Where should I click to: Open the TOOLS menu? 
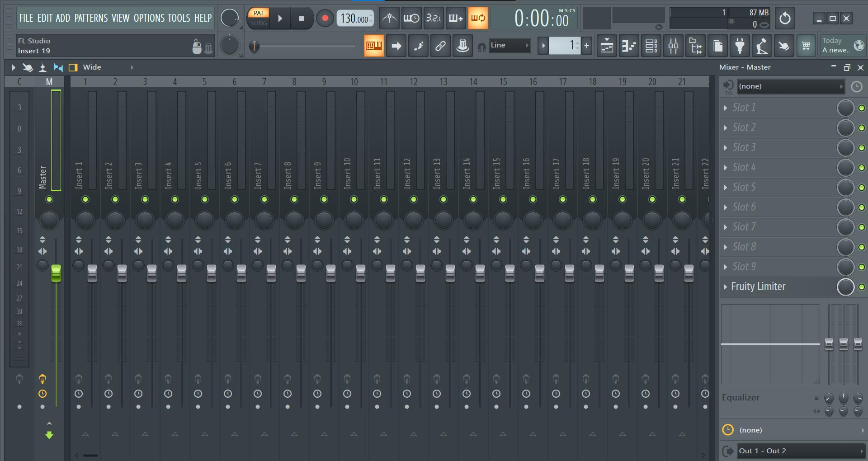pos(179,18)
